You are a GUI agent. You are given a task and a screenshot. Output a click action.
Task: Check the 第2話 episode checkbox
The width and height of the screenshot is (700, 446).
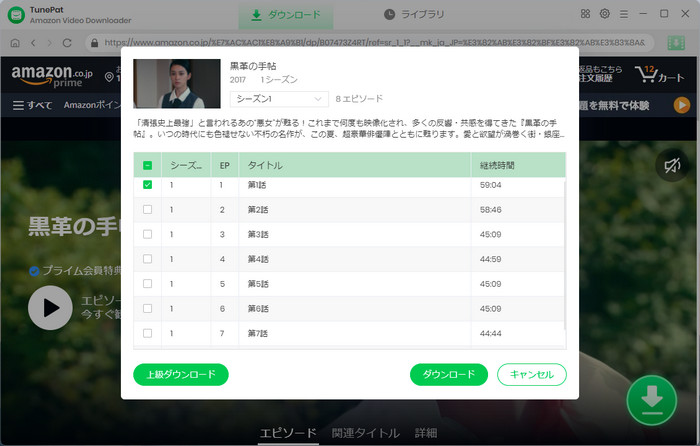(147, 209)
